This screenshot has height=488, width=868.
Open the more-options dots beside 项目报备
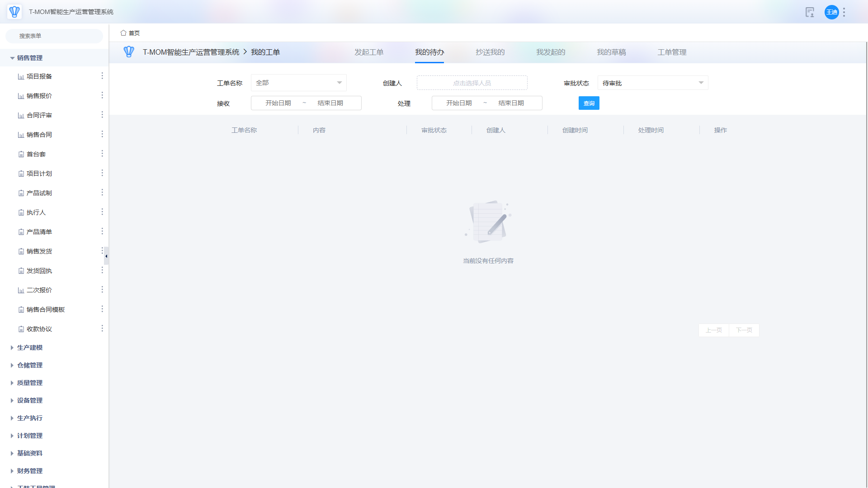click(x=102, y=76)
